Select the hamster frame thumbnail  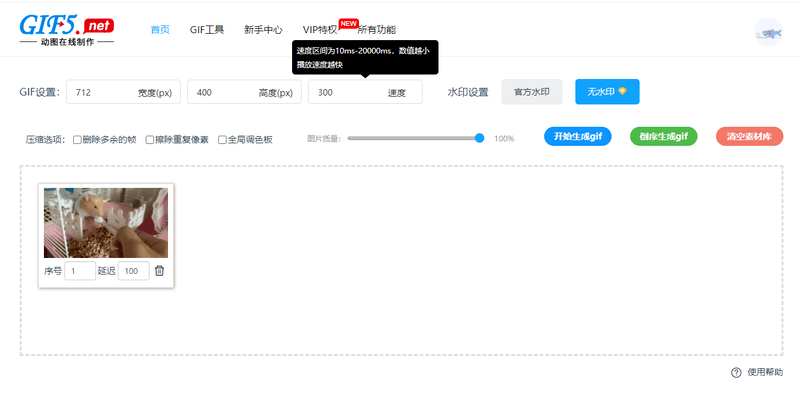point(106,222)
